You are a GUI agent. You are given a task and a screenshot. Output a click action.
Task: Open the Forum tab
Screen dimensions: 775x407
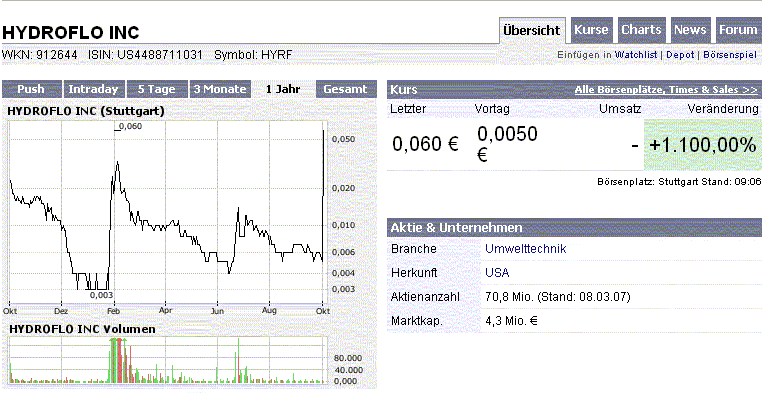pyautogui.click(x=738, y=30)
